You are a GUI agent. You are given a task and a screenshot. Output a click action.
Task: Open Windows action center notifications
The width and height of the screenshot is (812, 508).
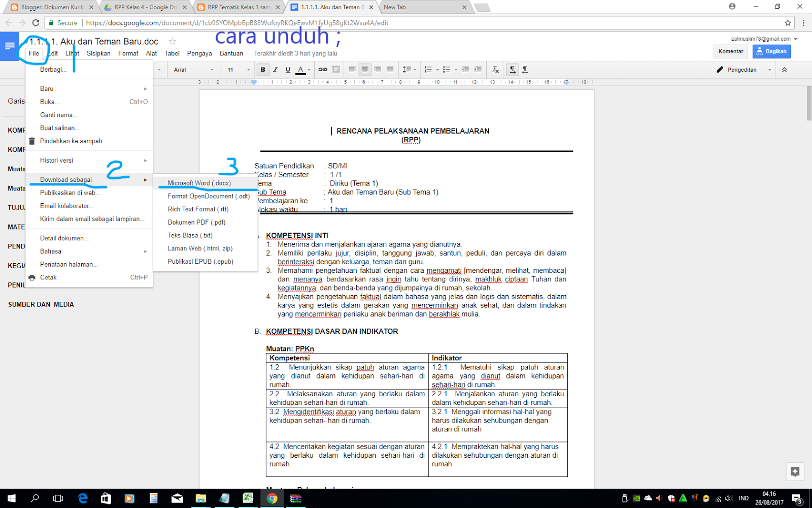tap(797, 498)
